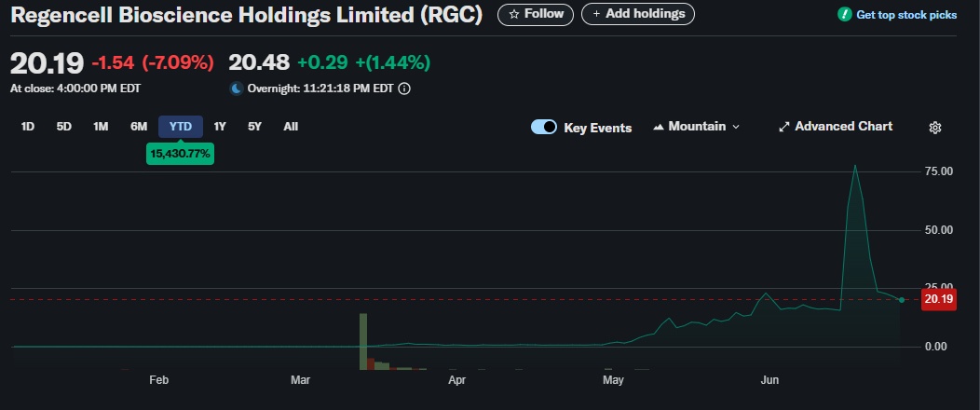This screenshot has width=980, height=410.
Task: Click the 20.48 overnight price
Action: 259,62
